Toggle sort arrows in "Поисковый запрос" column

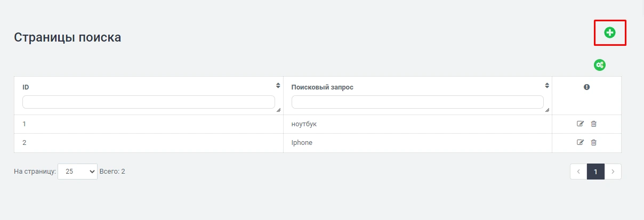point(546,85)
